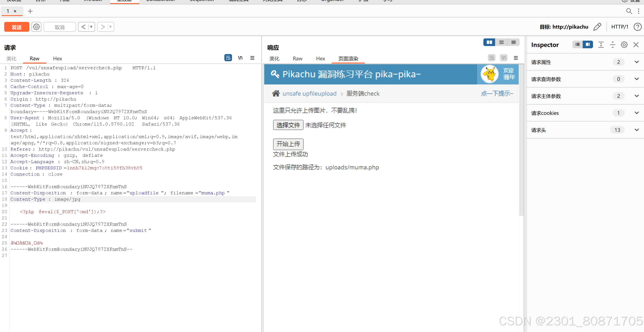Screen dimensions: 644x332
Task: Click the edit target pencil icon
Action: [597, 27]
